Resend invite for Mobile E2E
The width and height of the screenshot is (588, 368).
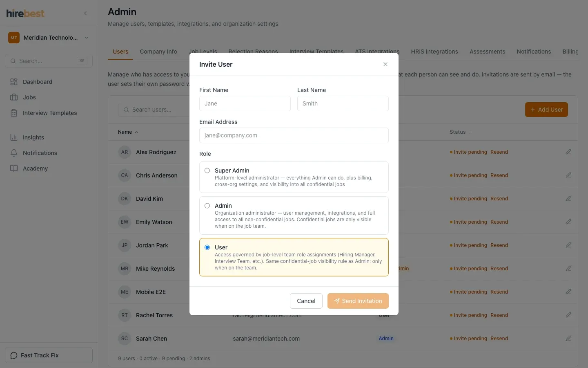click(x=499, y=292)
